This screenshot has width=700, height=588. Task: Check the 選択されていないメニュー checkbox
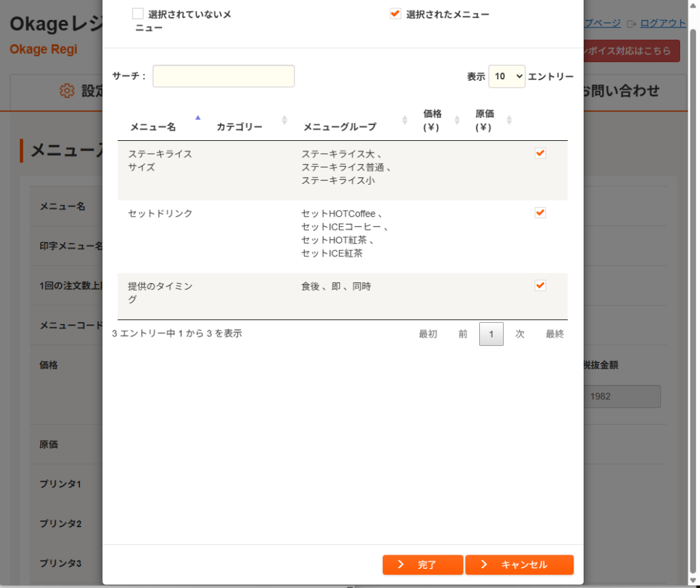tap(137, 14)
